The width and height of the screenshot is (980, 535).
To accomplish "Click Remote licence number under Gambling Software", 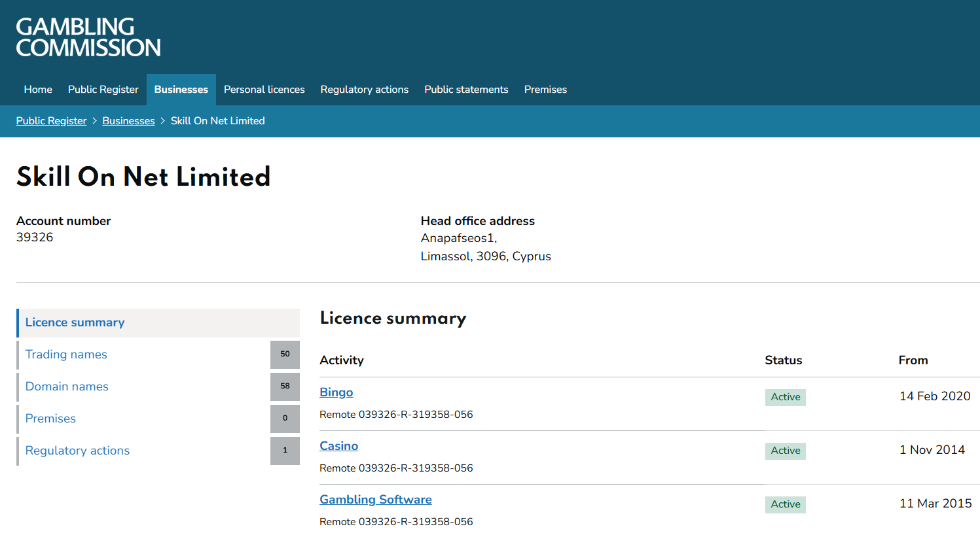I will (x=396, y=522).
